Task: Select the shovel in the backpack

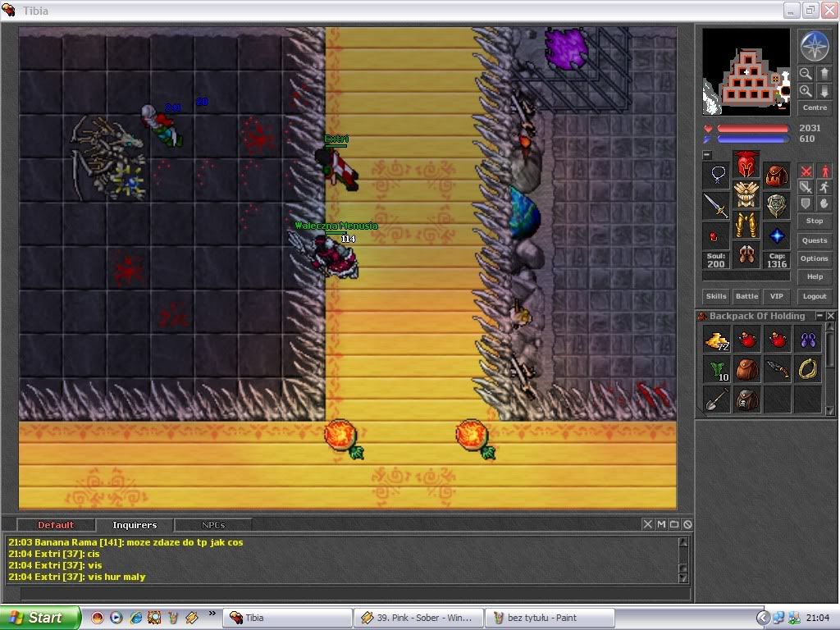Action: [717, 399]
